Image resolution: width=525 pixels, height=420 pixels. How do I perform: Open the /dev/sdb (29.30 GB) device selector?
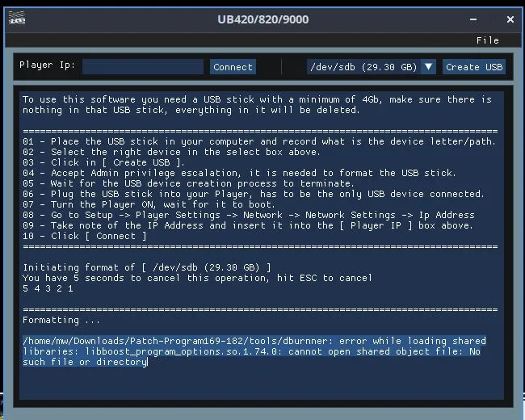[x=363, y=67]
